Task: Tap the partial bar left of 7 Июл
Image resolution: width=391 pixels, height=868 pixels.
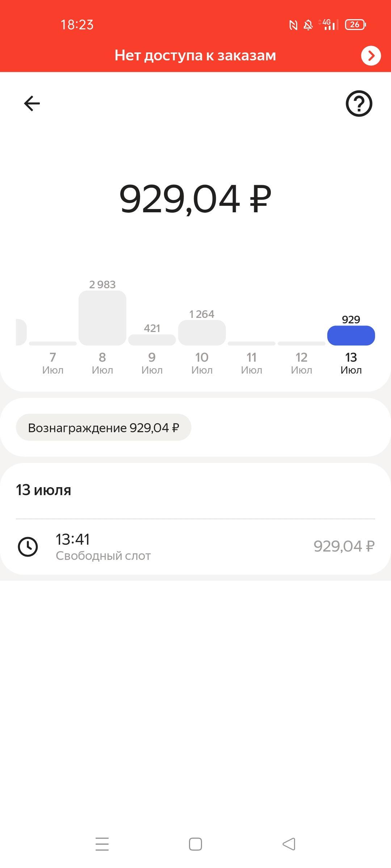Action: (21, 332)
